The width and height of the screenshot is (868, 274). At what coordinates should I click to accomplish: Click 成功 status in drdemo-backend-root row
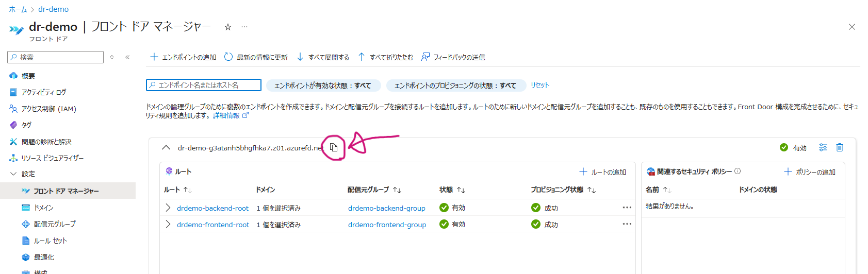[x=545, y=208]
